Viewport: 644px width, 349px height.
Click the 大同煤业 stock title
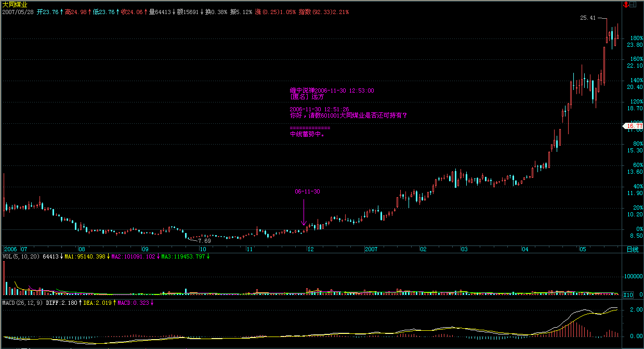[x=15, y=4]
